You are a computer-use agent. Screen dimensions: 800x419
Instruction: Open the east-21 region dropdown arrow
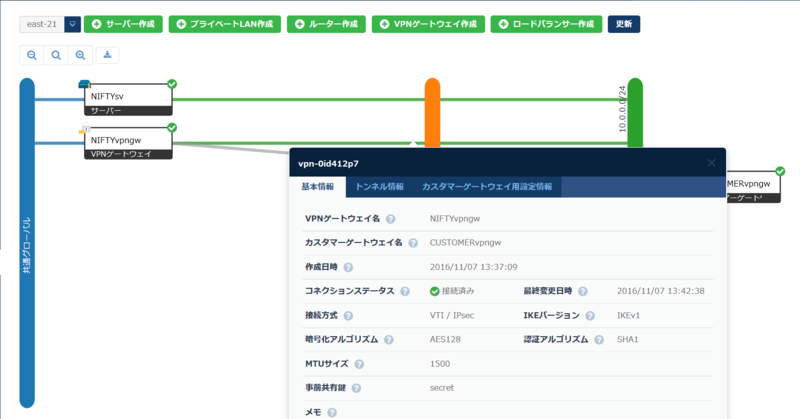pyautogui.click(x=72, y=23)
